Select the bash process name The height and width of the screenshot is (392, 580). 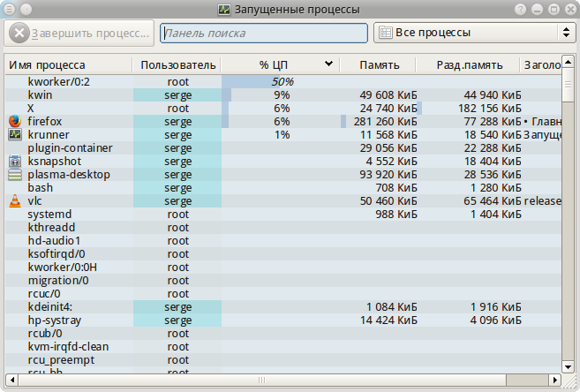(40, 187)
